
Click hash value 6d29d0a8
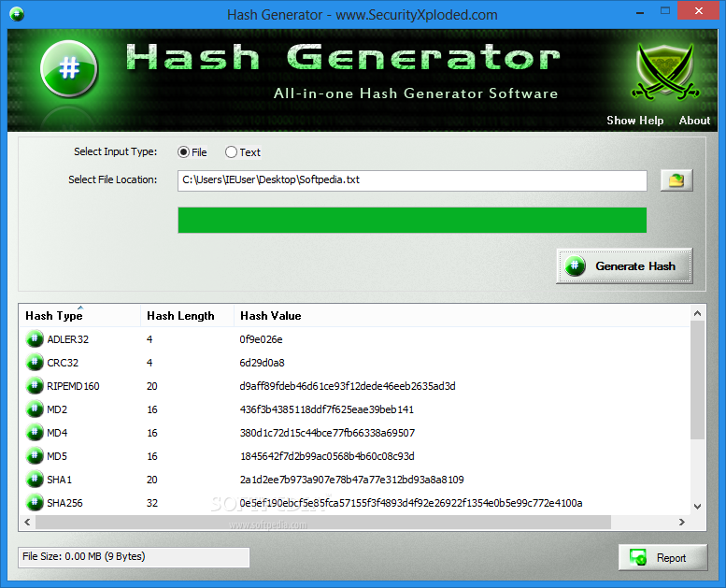point(262,363)
